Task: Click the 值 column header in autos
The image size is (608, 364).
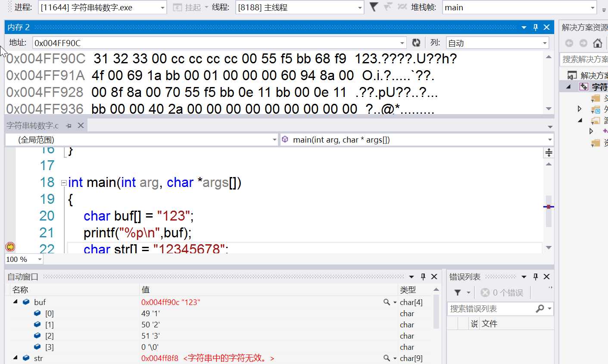Action: (x=146, y=289)
